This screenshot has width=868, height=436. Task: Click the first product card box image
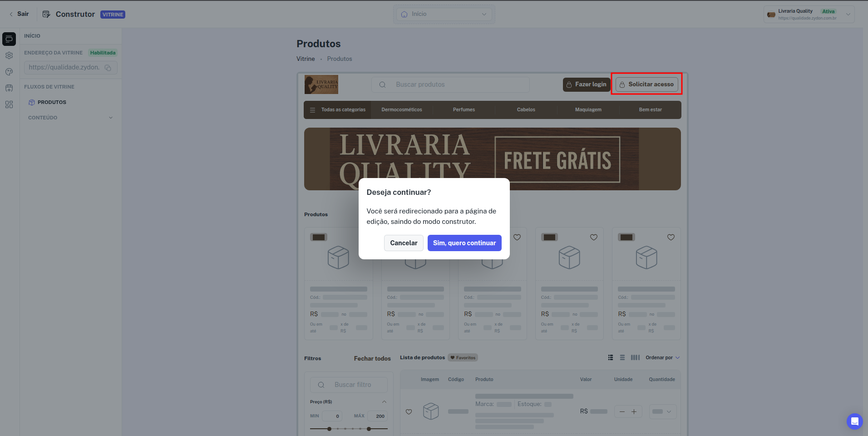339,258
